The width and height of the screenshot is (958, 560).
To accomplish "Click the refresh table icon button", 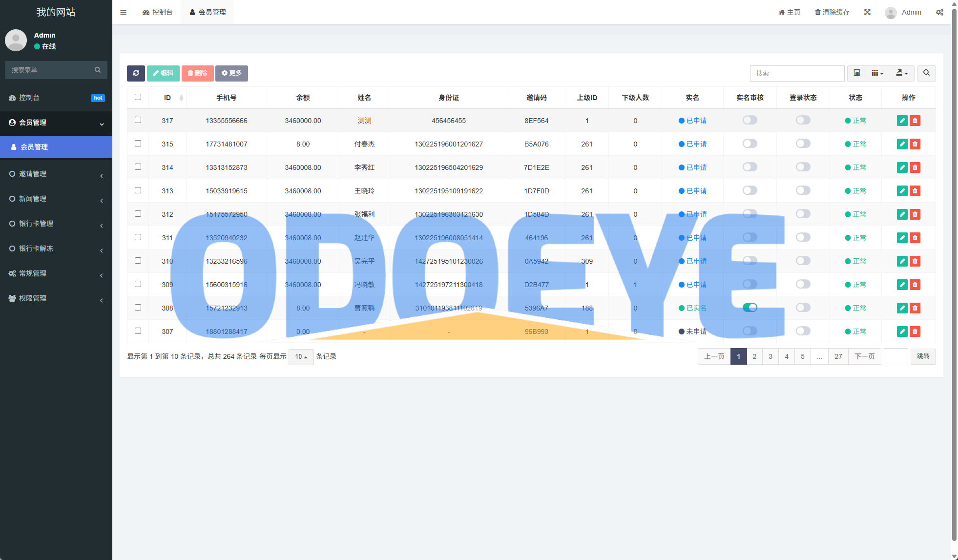I will pyautogui.click(x=136, y=73).
